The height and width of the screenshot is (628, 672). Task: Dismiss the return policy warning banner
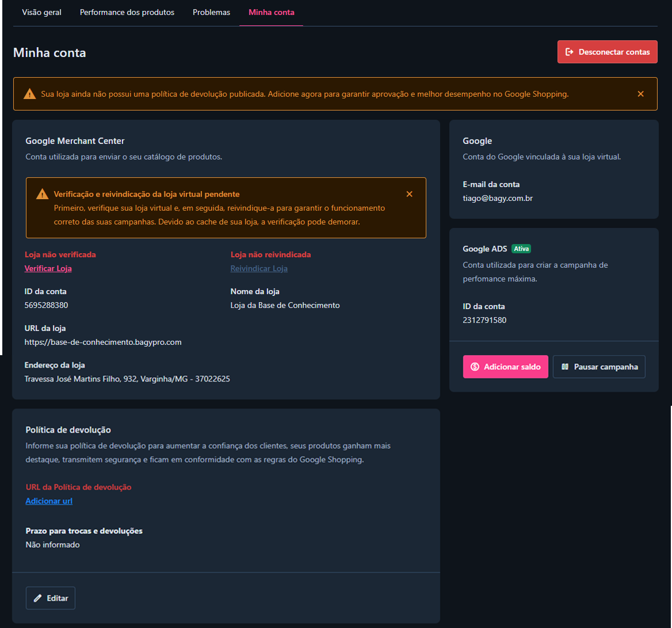640,94
